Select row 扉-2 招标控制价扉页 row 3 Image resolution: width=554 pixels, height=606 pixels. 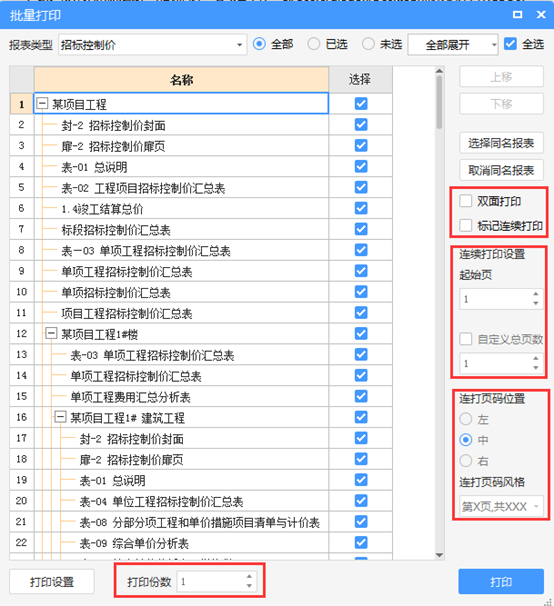click(x=181, y=146)
